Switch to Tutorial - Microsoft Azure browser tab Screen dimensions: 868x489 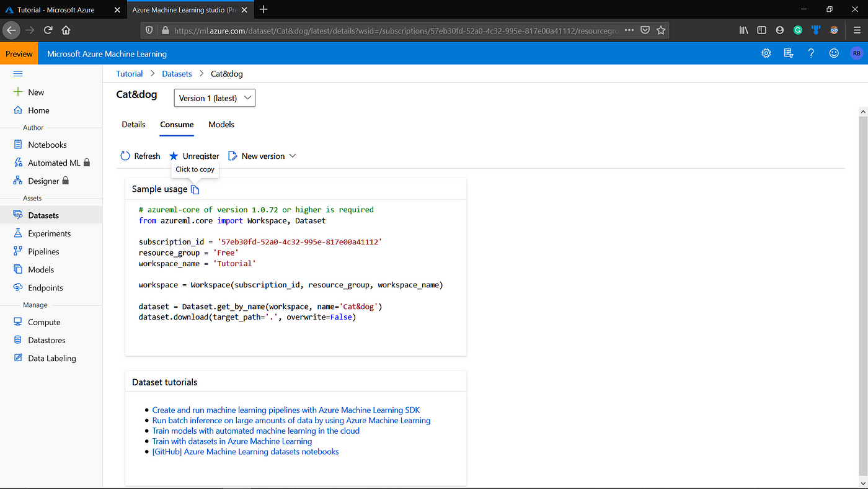coord(63,10)
